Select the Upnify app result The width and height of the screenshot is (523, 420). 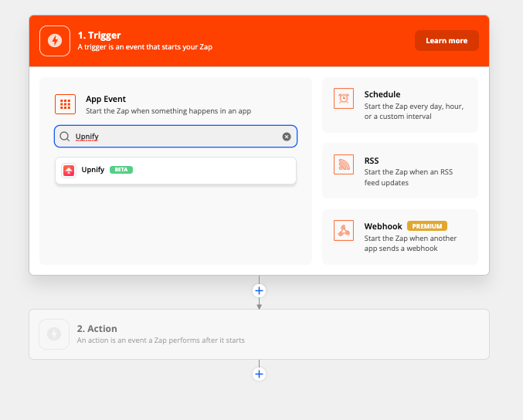[176, 171]
